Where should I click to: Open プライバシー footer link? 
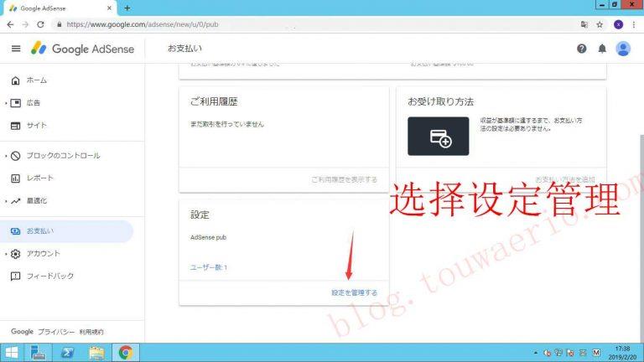click(x=56, y=332)
